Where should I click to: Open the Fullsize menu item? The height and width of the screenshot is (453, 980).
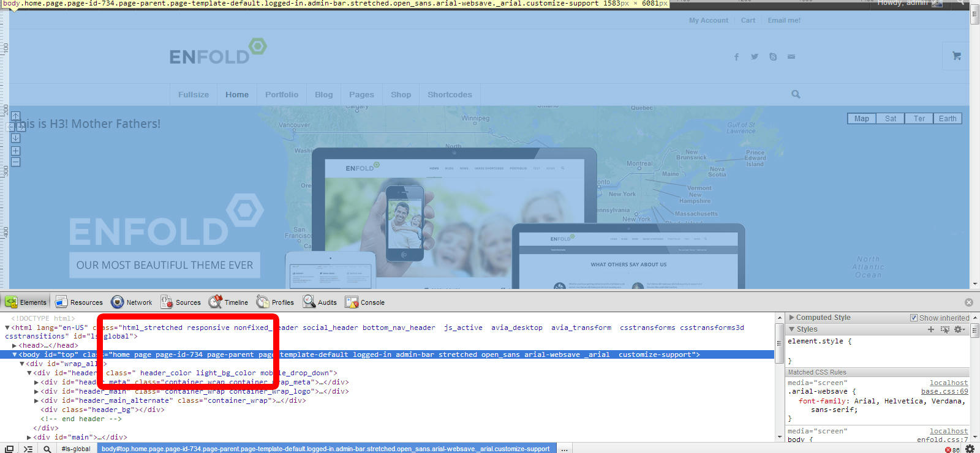[x=194, y=95]
